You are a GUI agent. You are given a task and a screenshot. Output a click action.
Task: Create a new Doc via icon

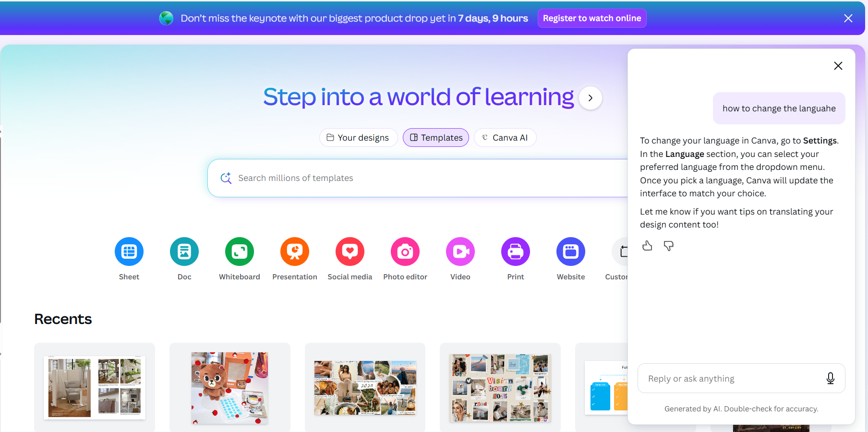(184, 252)
